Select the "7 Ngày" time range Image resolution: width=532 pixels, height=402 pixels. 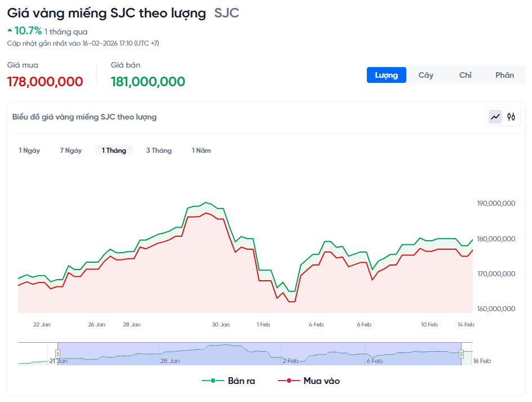coord(70,150)
